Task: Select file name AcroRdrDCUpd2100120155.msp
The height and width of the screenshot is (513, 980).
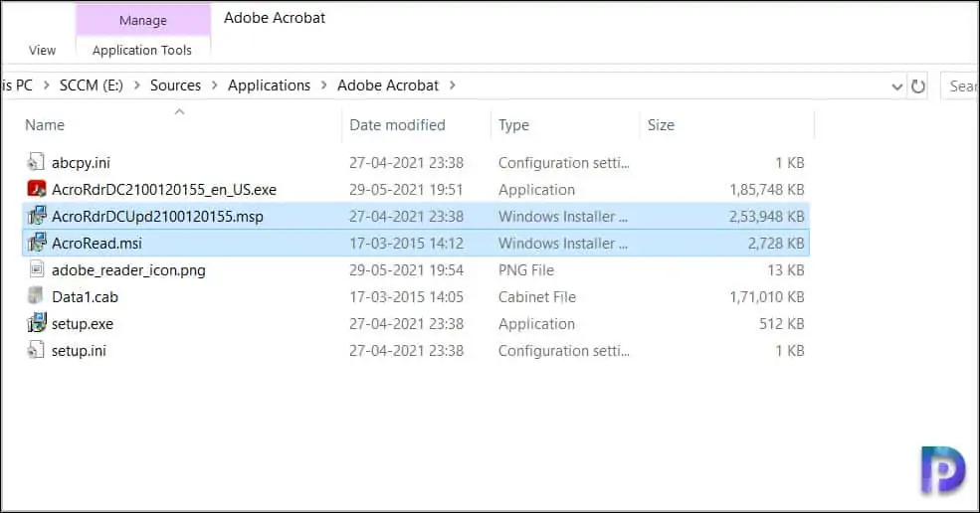Action: coord(157,217)
